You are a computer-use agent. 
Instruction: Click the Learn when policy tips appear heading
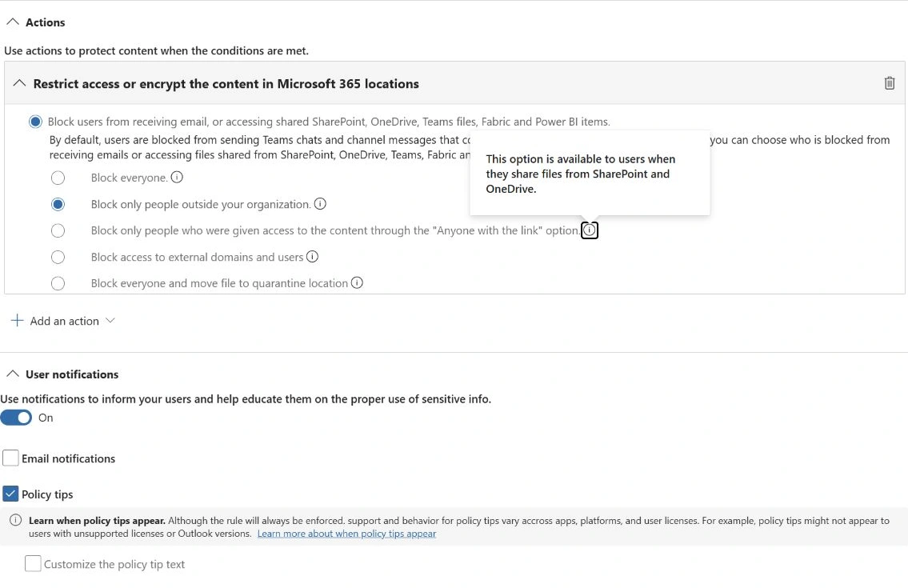97,520
